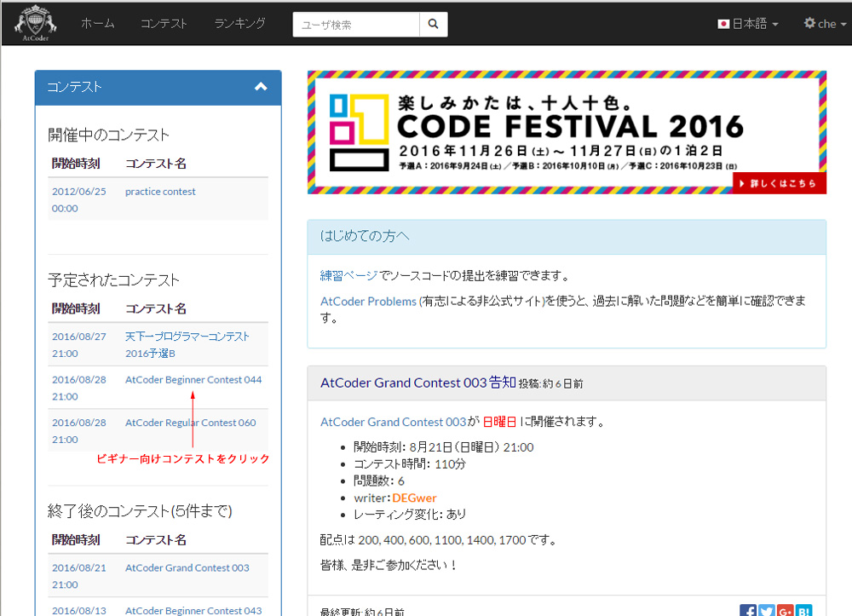Collapse the コンテスト panel with chevron
852x616 pixels.
pyautogui.click(x=261, y=87)
